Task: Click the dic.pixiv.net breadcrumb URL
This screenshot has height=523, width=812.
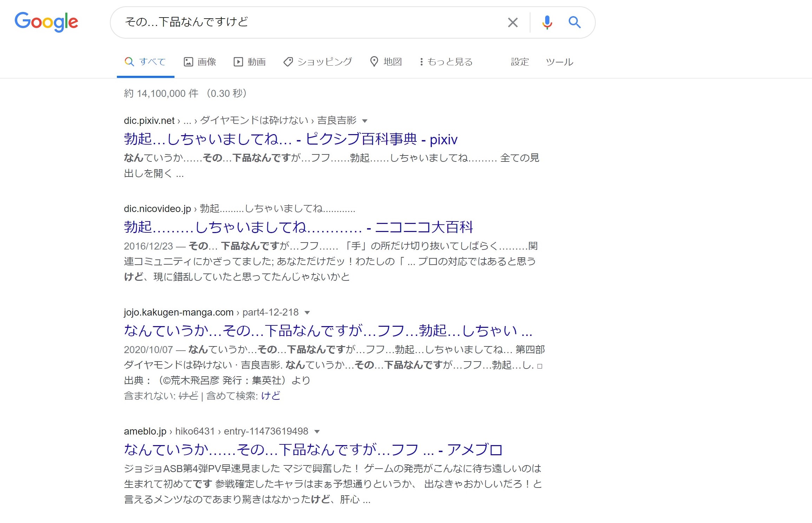Action: tap(149, 121)
